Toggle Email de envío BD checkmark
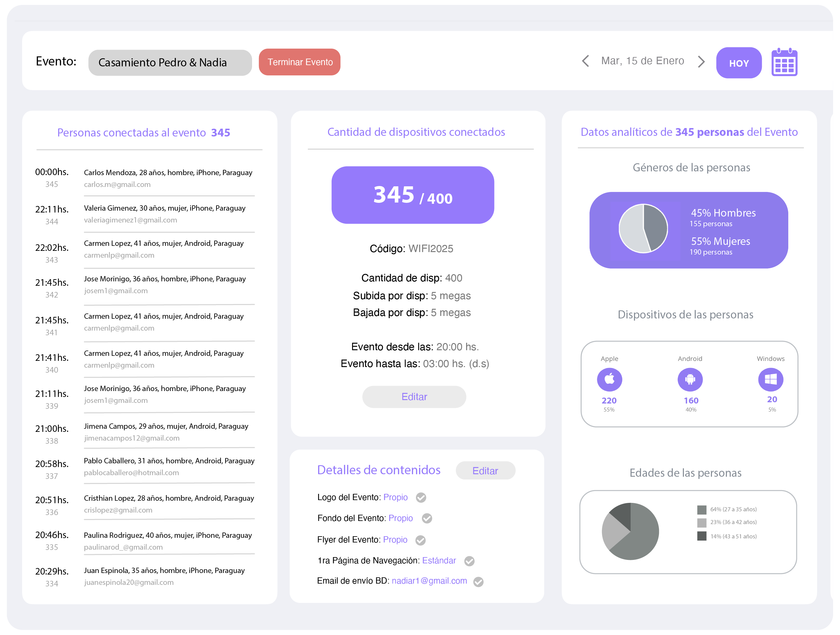Image resolution: width=840 pixels, height=635 pixels. point(478,582)
